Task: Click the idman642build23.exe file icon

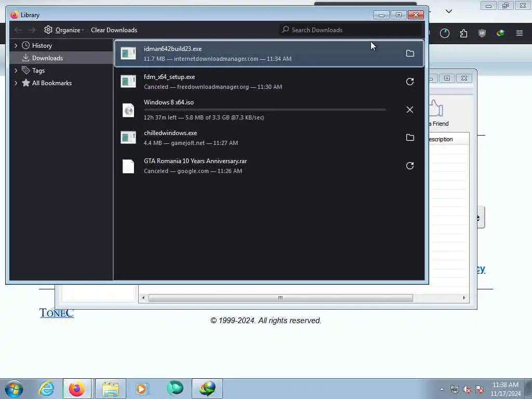Action: pos(128,54)
